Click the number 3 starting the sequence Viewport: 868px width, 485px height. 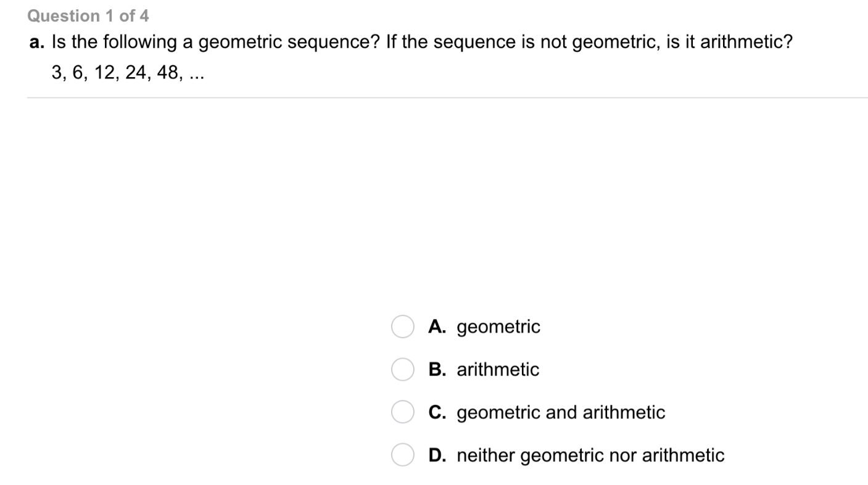(x=57, y=73)
